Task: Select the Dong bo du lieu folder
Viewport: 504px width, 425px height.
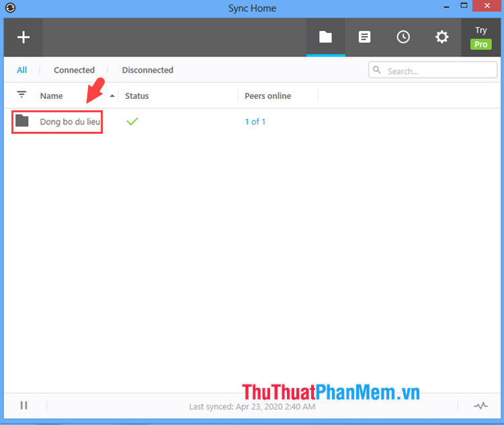Action: (69, 122)
